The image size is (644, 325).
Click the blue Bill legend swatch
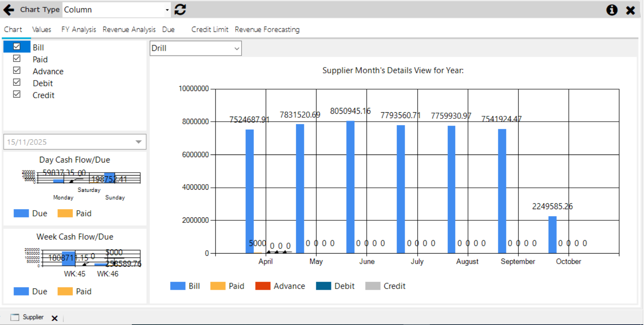point(178,286)
